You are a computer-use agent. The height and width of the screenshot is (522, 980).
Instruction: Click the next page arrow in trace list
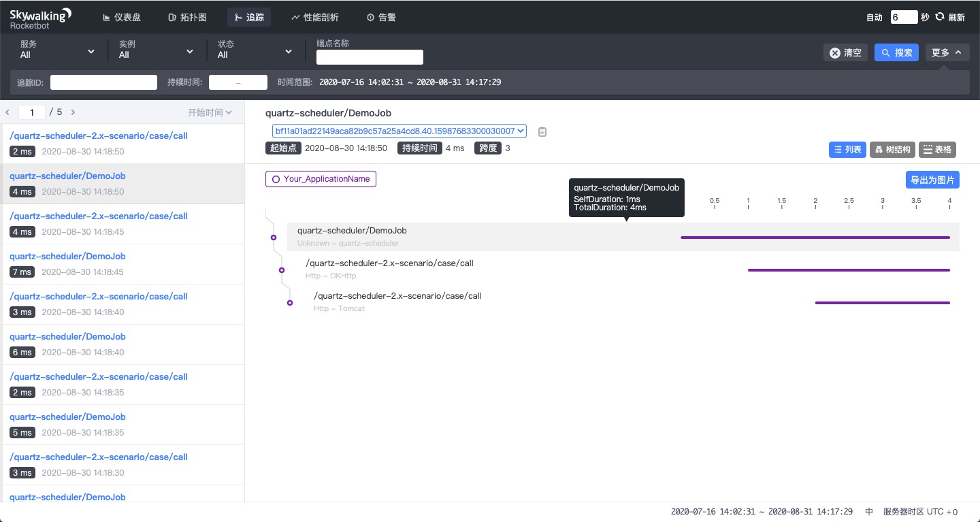click(73, 112)
